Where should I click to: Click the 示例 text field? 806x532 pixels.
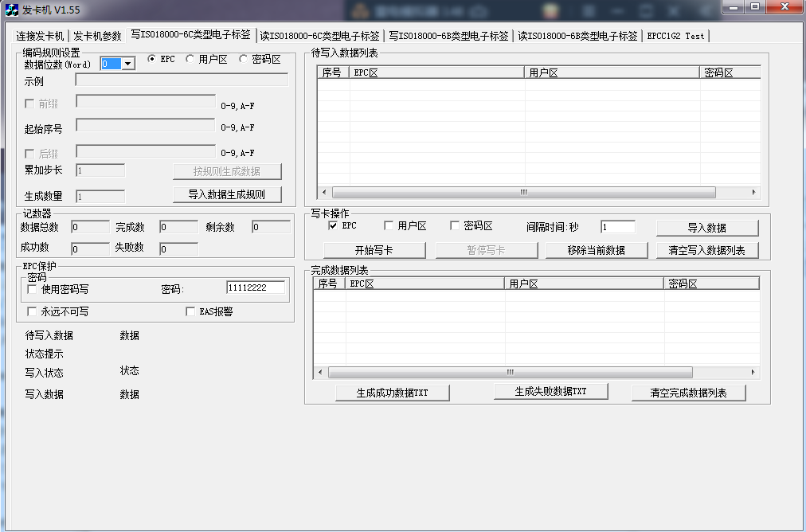[x=182, y=80]
